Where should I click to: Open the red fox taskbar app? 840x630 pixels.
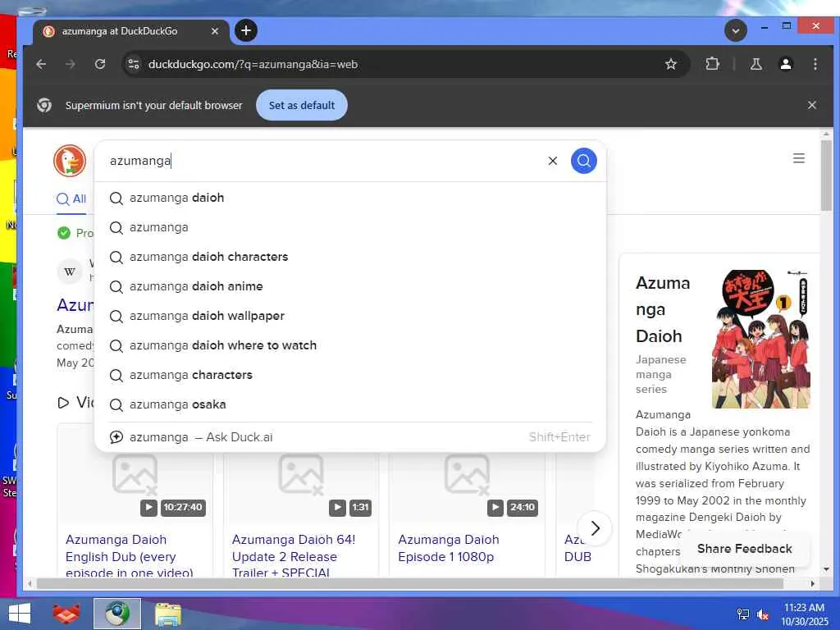coord(66,614)
